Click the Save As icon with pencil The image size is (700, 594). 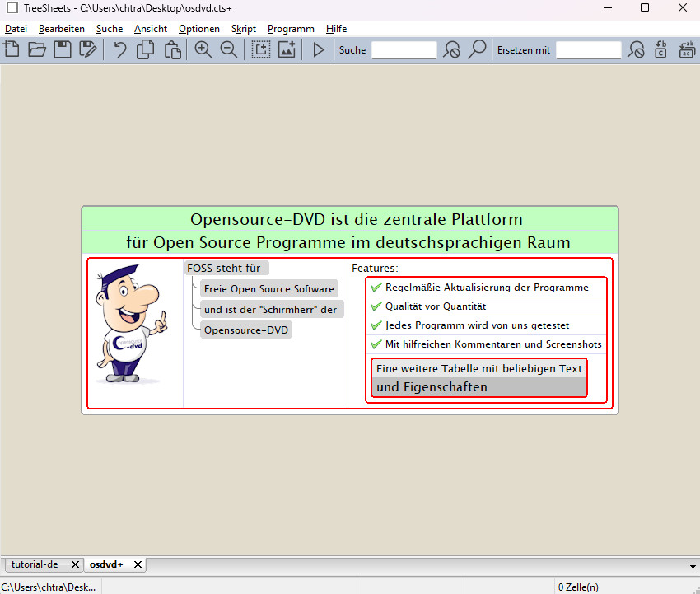[x=88, y=49]
